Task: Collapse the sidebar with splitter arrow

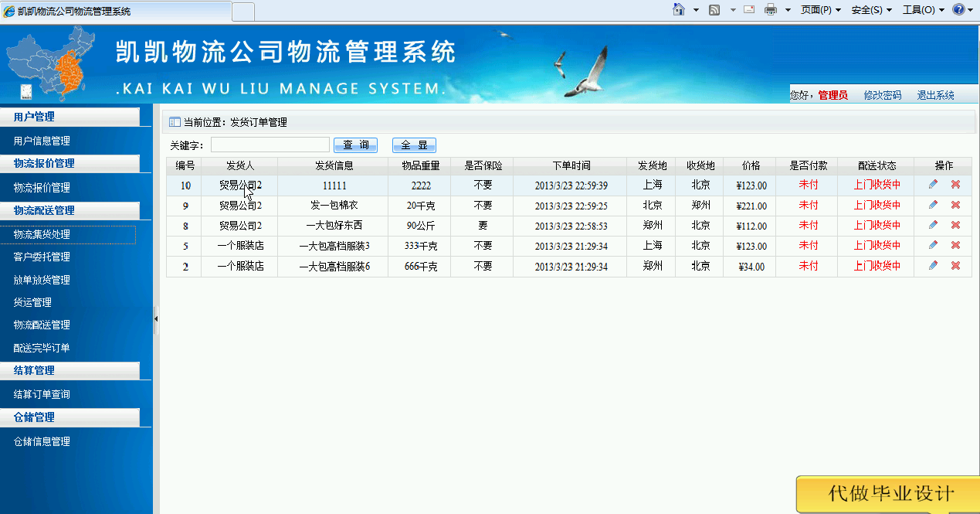Action: (156, 318)
